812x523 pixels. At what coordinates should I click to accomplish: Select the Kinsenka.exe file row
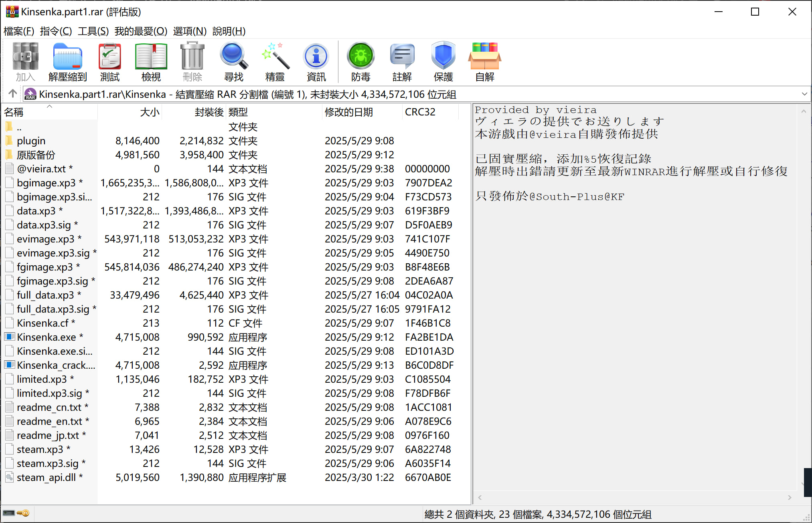46,337
